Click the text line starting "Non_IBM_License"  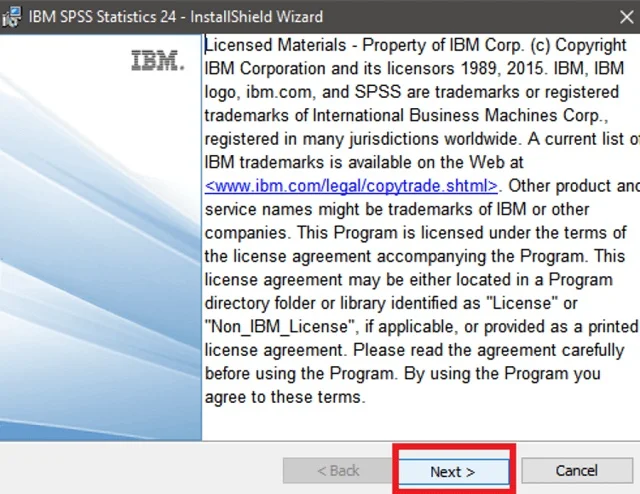(421, 327)
